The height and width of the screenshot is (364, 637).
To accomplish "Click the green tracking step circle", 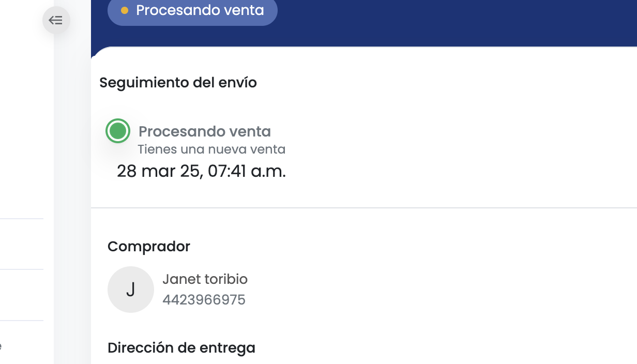I will click(118, 131).
